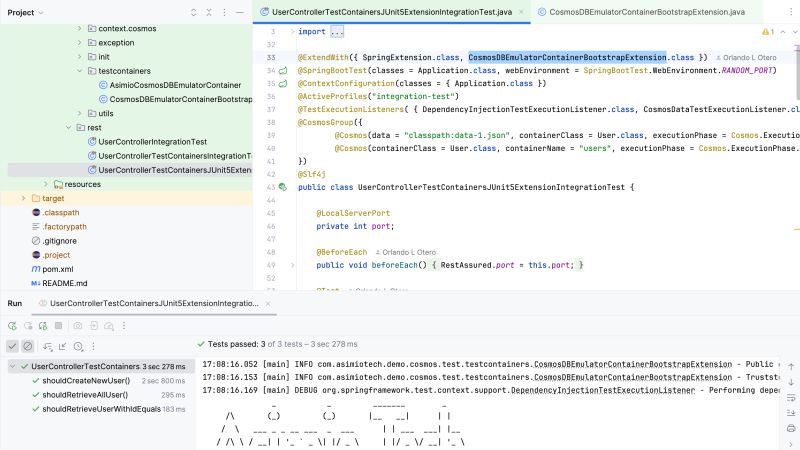
Task: Click Rerun tests icon
Action: [x=12, y=326]
